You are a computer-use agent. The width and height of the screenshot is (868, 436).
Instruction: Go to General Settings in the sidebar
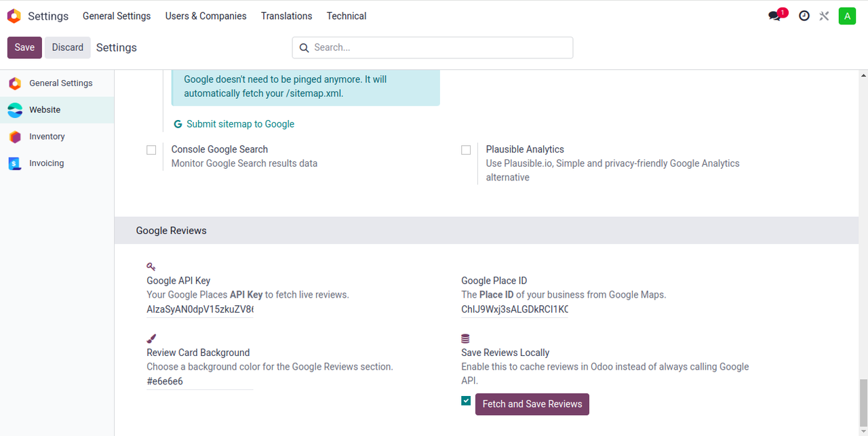click(60, 83)
